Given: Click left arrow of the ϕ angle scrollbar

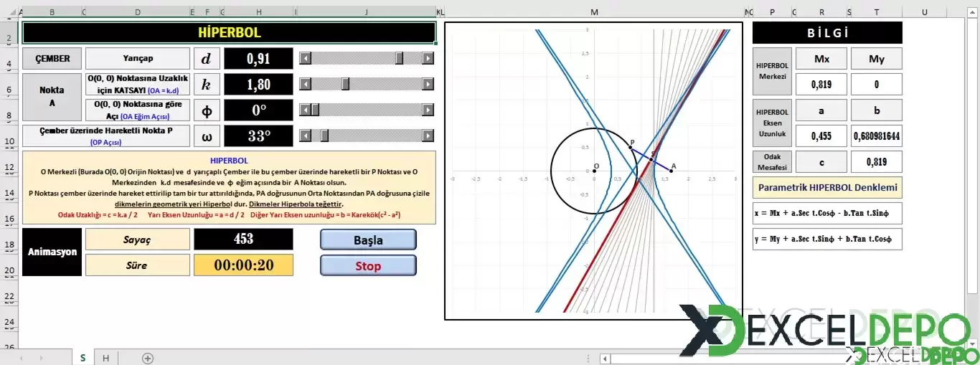Looking at the screenshot, I should pyautogui.click(x=305, y=110).
